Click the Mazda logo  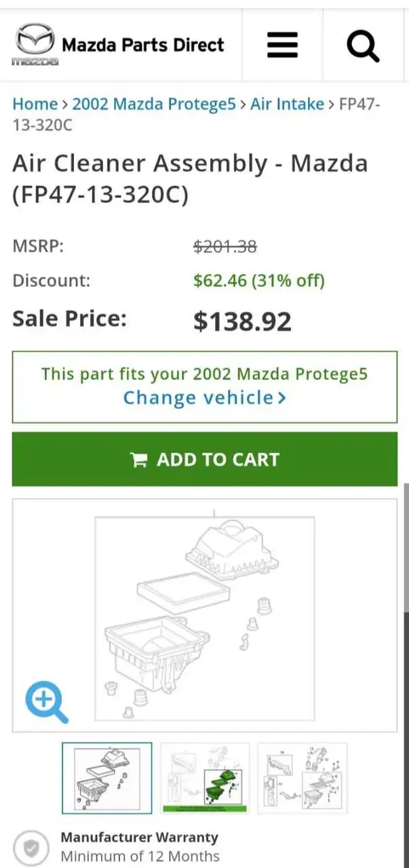35,45
